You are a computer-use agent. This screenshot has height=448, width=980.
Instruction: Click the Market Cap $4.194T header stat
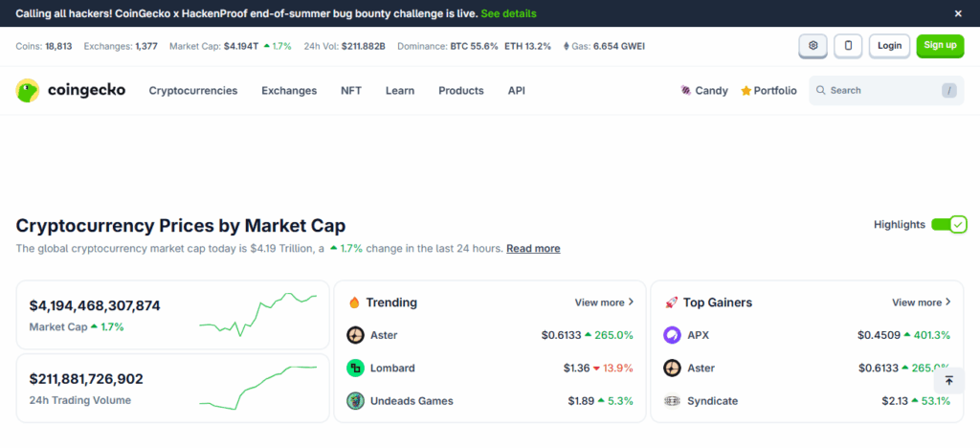pos(230,46)
